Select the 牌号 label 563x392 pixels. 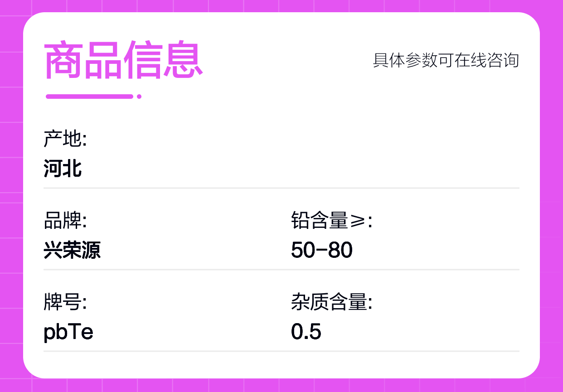65,303
